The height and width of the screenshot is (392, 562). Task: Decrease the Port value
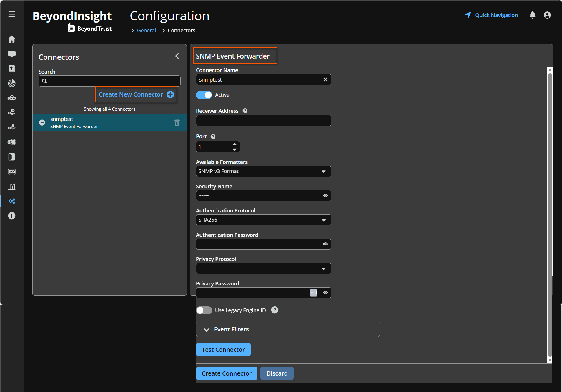pyautogui.click(x=235, y=150)
